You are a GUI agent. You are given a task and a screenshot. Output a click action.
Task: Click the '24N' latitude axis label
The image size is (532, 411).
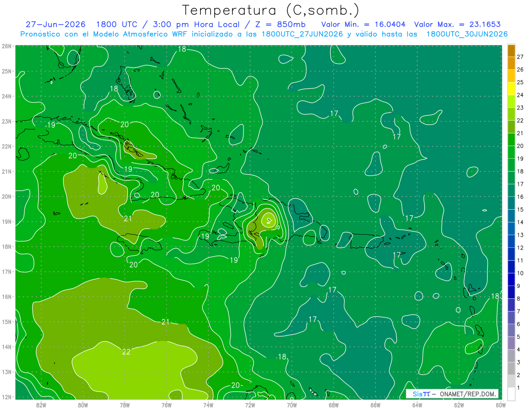6,96
